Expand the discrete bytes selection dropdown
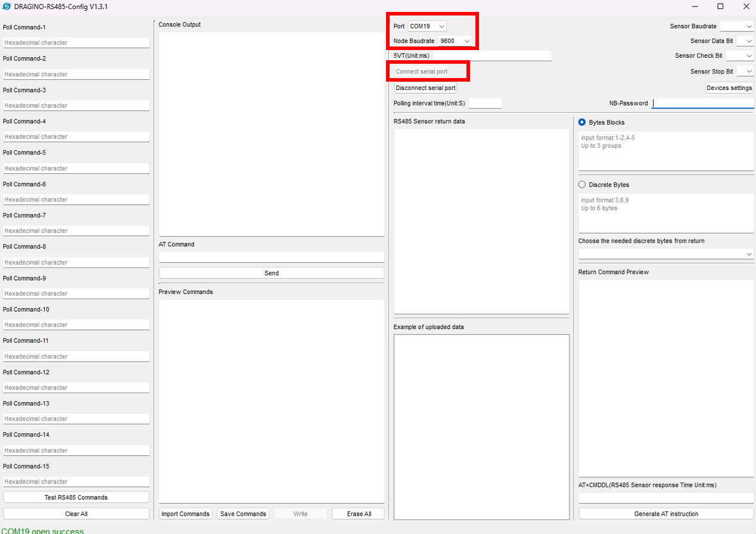This screenshot has width=756, height=534. point(665,253)
